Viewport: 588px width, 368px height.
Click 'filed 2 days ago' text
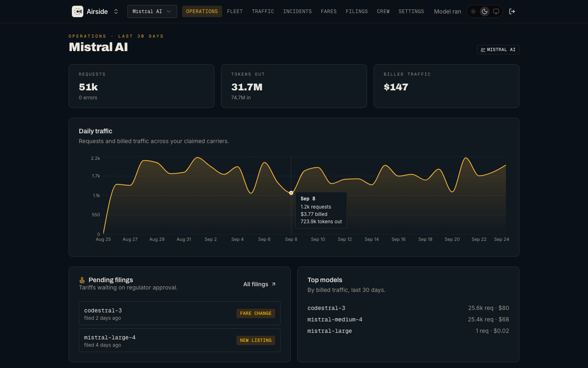pyautogui.click(x=102, y=318)
